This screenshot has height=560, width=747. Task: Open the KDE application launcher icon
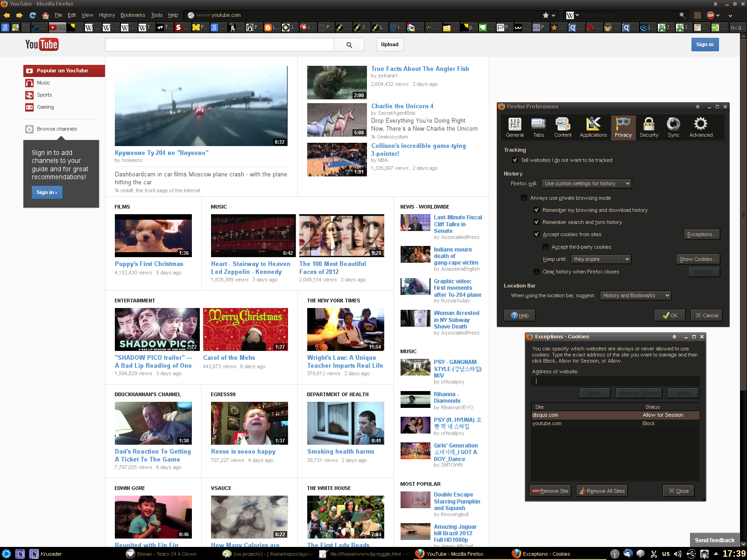coord(7,554)
